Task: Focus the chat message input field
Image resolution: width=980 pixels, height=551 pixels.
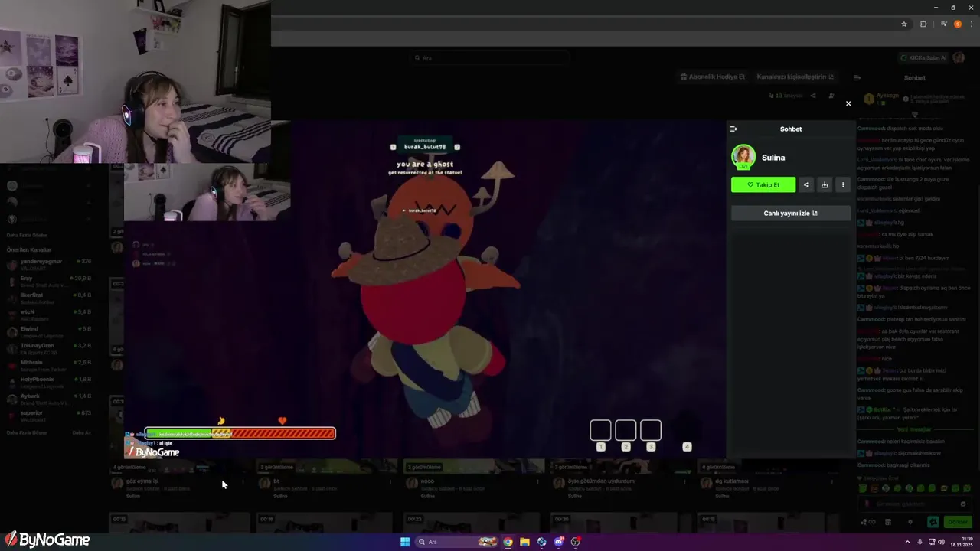Action: 915,504
